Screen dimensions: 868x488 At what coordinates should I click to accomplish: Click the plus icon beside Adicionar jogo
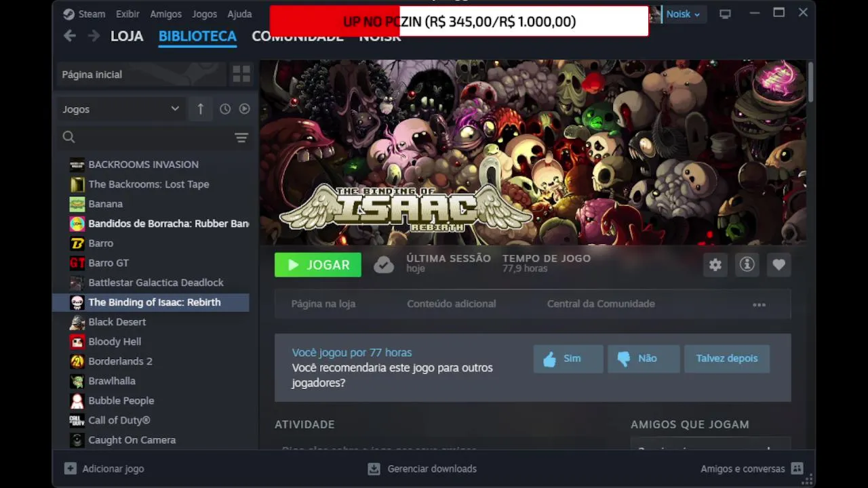click(70, 468)
